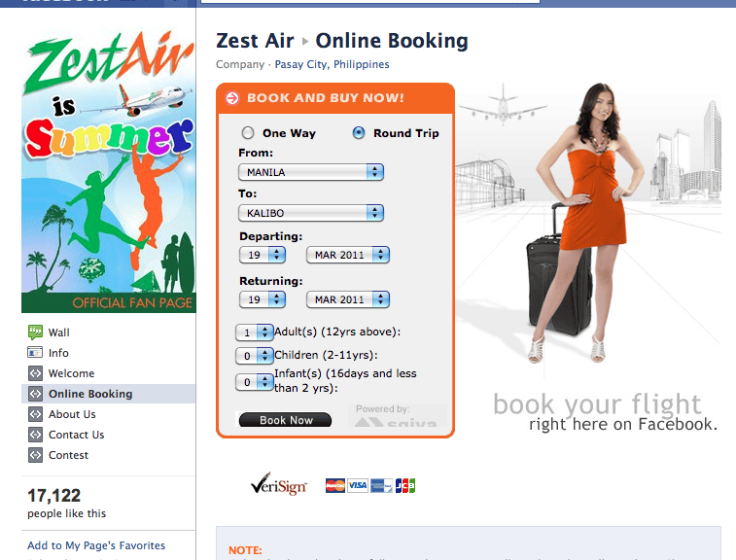Click the Info card icon
Viewport: 736px width, 560px height.
click(x=35, y=353)
